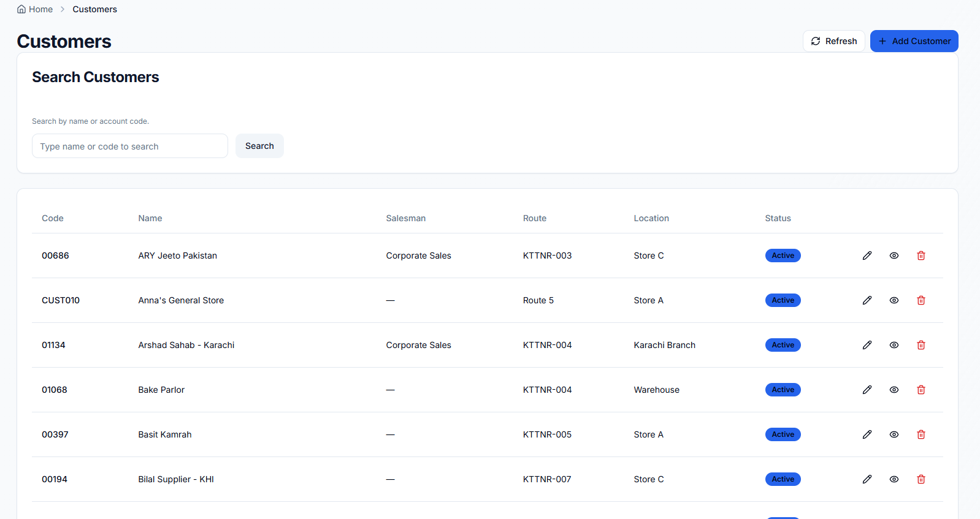
Task: Click the Status column header
Action: (x=778, y=218)
